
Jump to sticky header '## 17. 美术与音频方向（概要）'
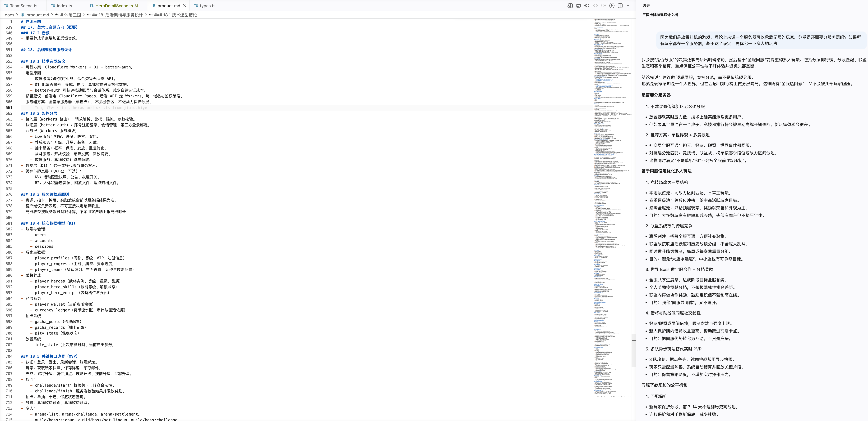49,27
